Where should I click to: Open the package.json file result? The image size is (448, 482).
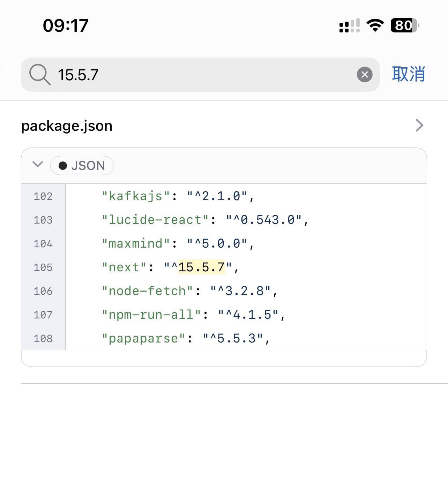point(67,126)
